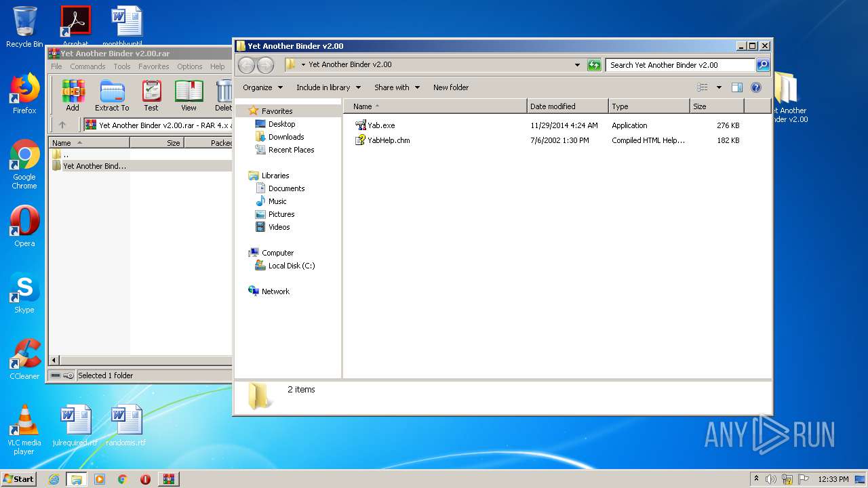Select Network in navigation pane
868x488 pixels.
coord(275,291)
